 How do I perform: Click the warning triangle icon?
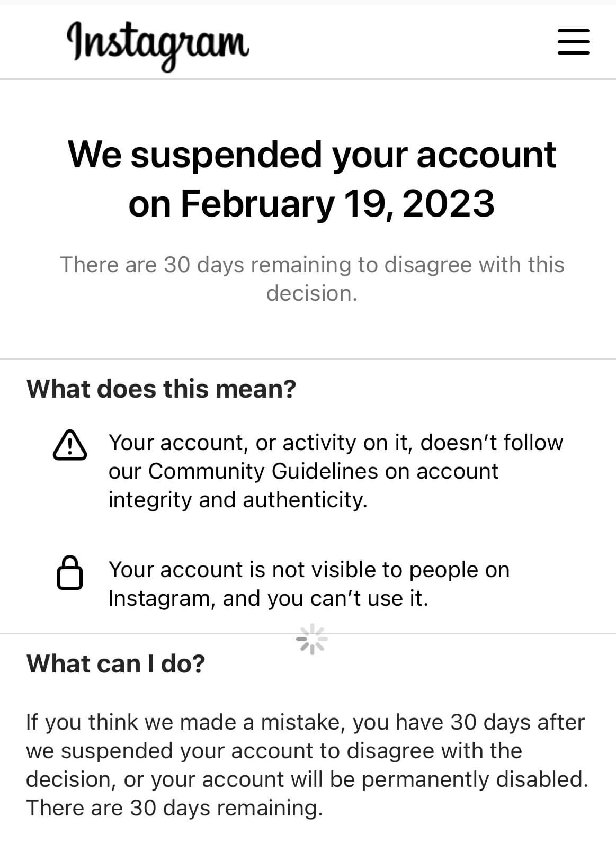point(70,445)
